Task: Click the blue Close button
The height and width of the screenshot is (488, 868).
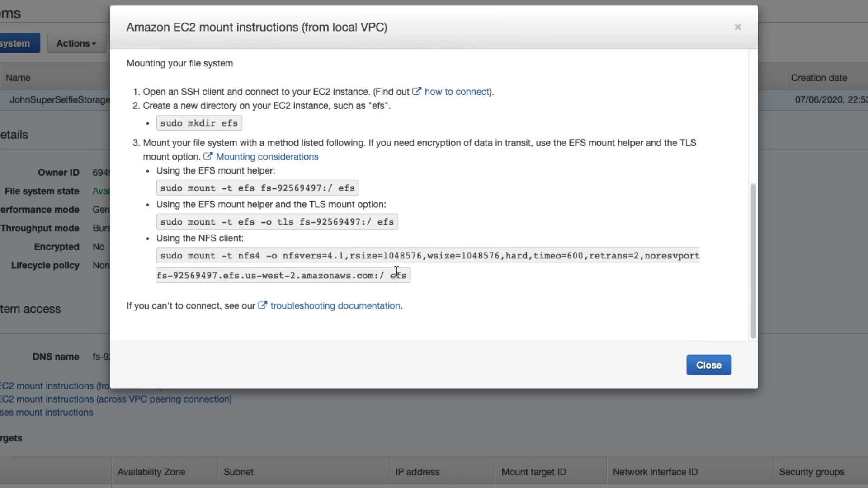Action: coord(708,365)
